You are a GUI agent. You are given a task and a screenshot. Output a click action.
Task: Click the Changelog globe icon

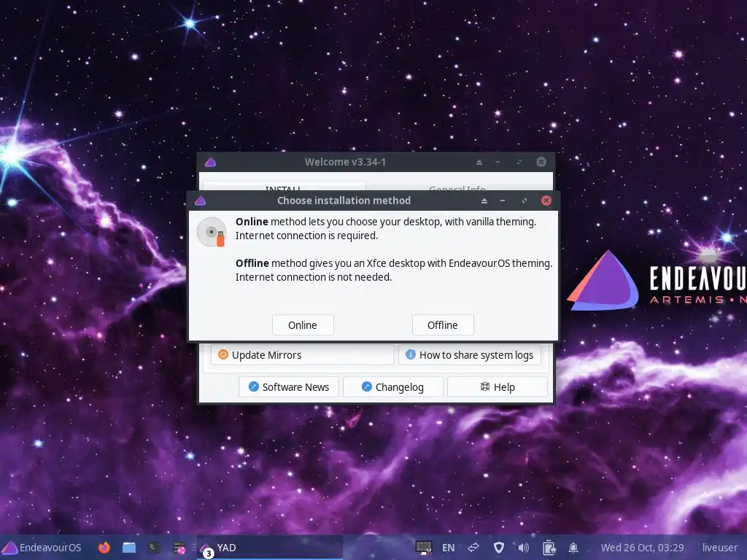pos(367,386)
